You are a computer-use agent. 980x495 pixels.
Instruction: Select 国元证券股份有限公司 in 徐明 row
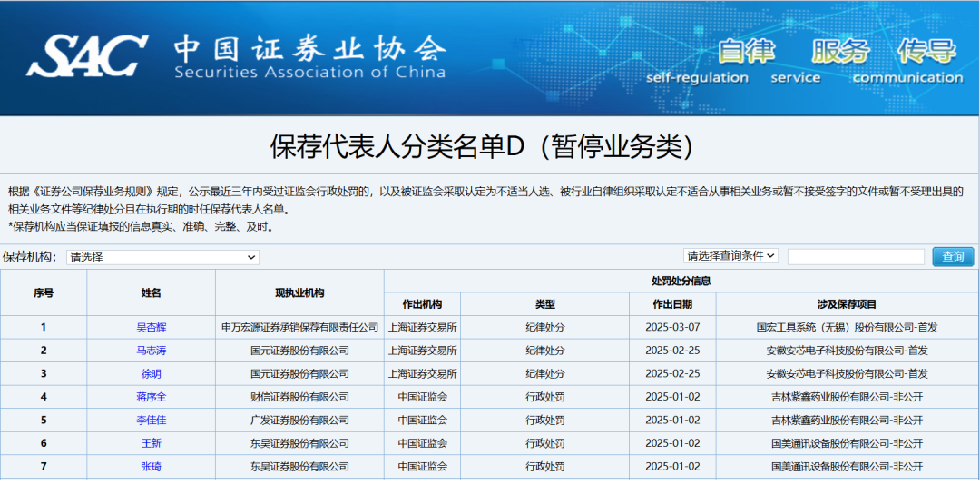pos(300,373)
